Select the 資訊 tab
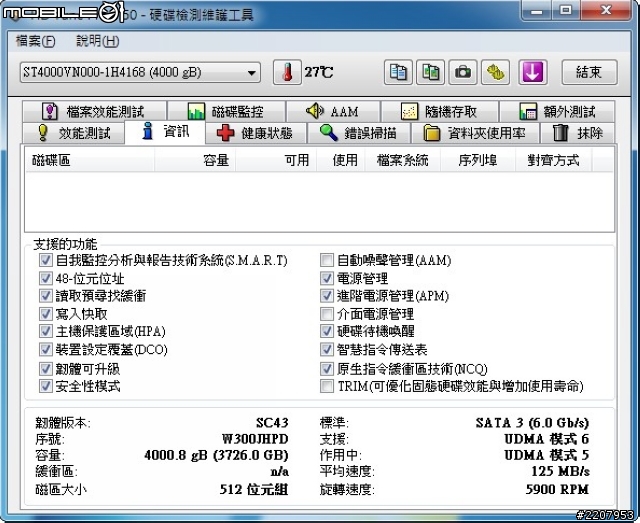This screenshot has width=640, height=523. (x=165, y=131)
